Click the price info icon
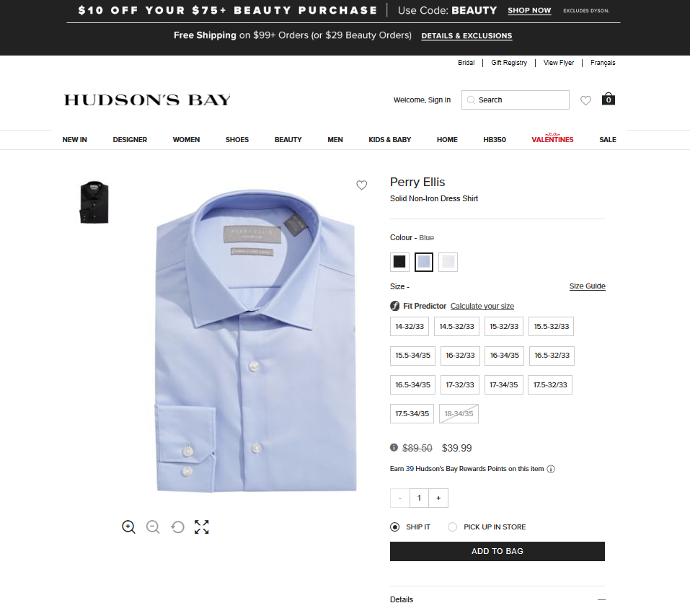Image resolution: width=690 pixels, height=616 pixels. [x=394, y=447]
